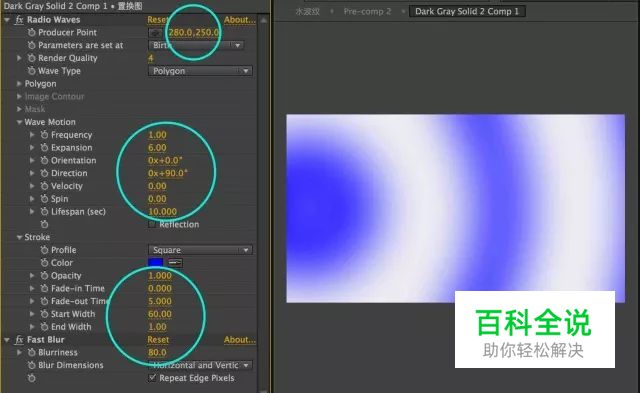640x393 pixels.
Task: Click the Fade-out Time value 5.000
Action: click(x=160, y=301)
